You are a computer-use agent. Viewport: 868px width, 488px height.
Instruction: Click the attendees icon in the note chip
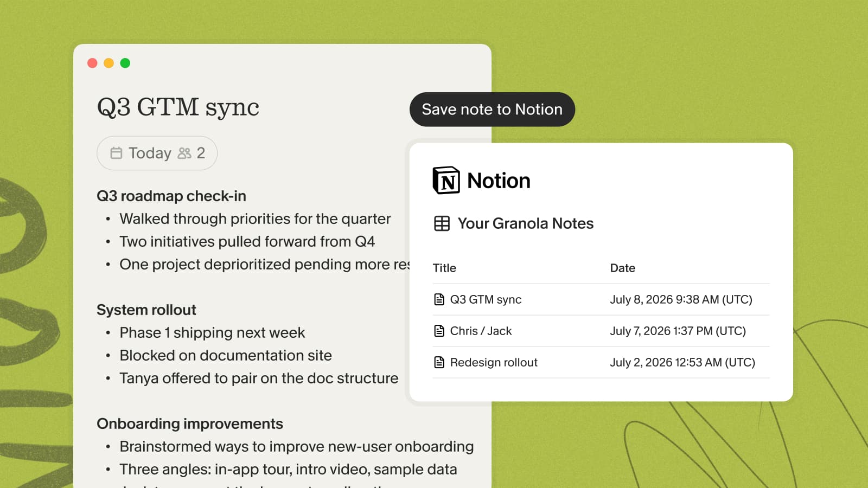coord(184,153)
